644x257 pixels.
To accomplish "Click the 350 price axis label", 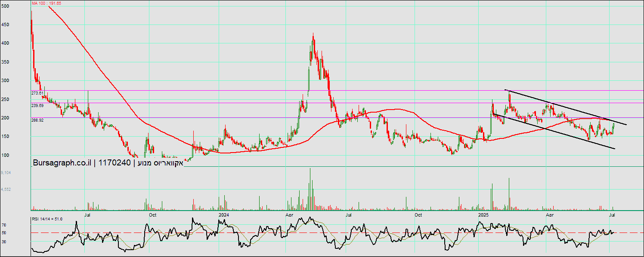I will tap(6, 62).
